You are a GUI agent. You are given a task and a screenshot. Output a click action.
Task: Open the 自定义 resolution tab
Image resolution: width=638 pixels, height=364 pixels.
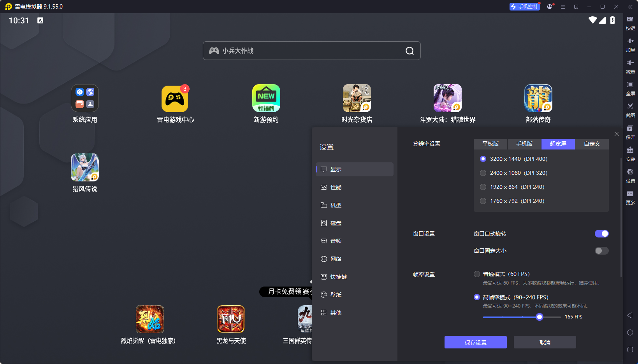(591, 144)
